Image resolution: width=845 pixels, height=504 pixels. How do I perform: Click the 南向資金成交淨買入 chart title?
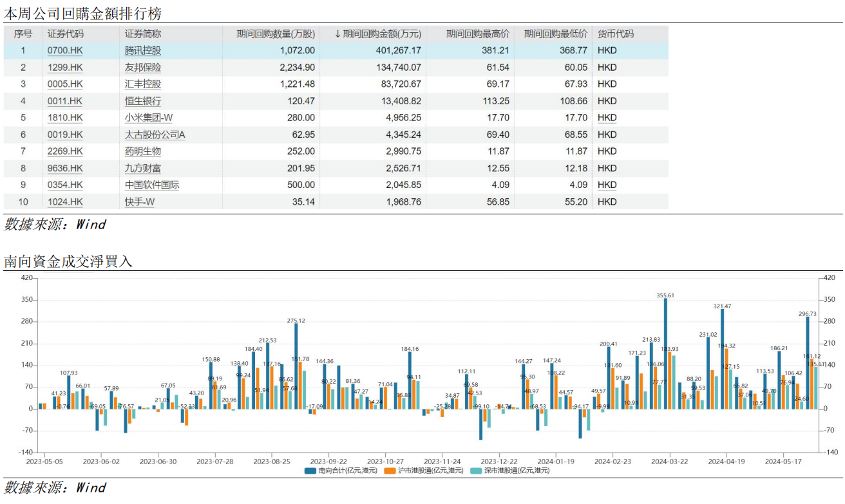(x=68, y=261)
